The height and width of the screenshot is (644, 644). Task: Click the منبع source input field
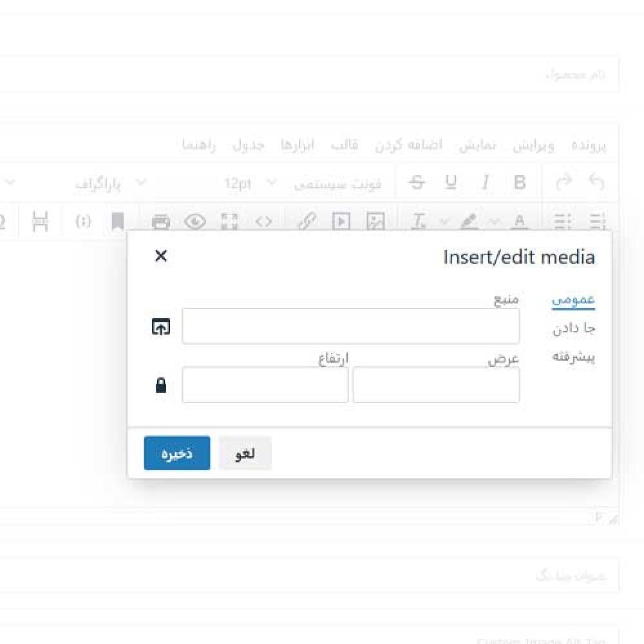click(x=350, y=327)
